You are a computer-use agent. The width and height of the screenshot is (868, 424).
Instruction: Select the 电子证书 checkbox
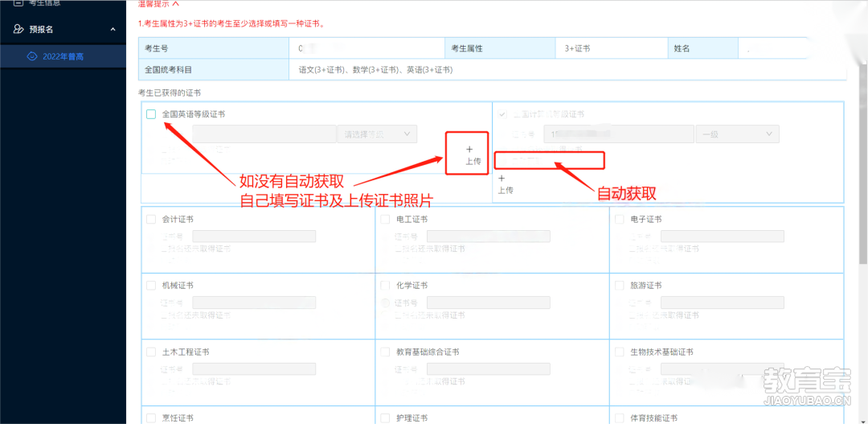click(x=620, y=219)
